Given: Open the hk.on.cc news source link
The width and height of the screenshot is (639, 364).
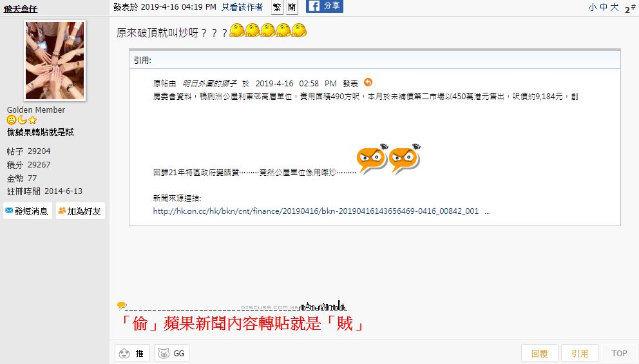Looking at the screenshot, I should coord(316,211).
